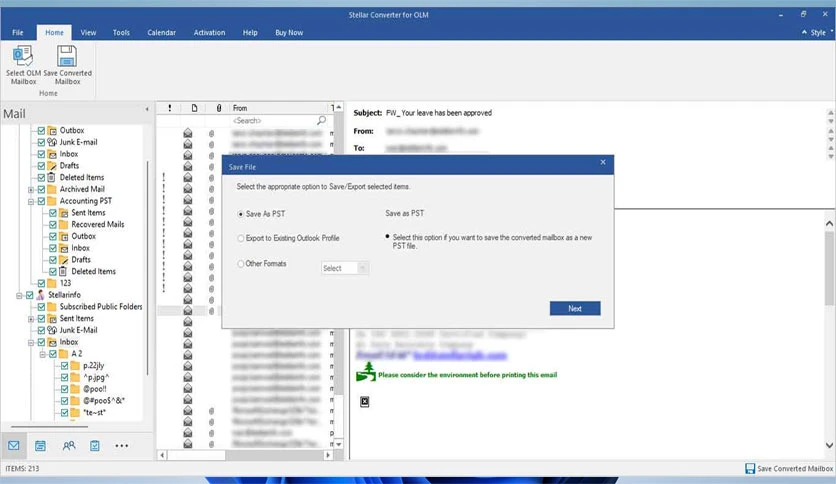This screenshot has height=484, width=836.
Task: Click the Next button in Save File dialog
Action: (x=575, y=308)
